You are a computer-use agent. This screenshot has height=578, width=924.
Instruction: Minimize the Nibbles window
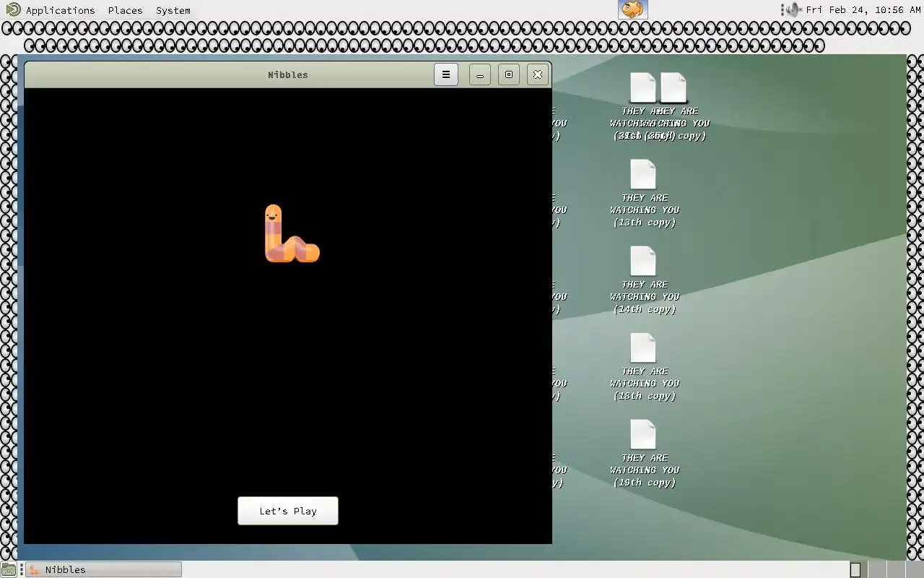tap(480, 74)
